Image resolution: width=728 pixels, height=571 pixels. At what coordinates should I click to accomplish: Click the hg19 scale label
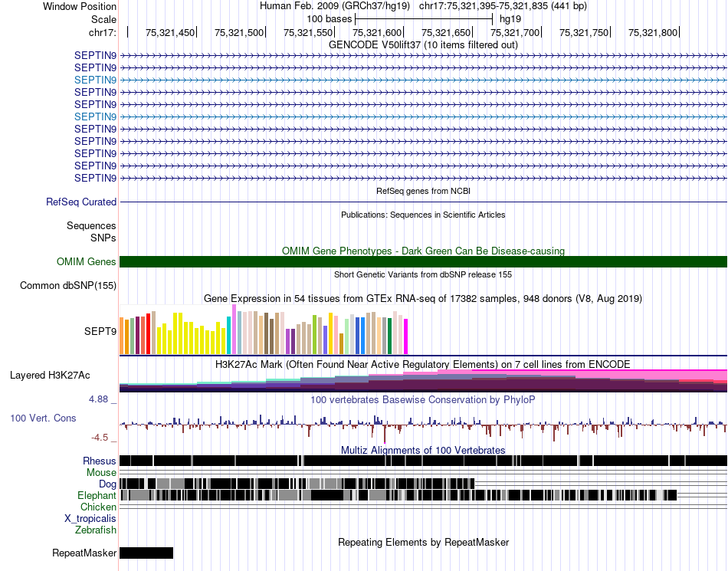pyautogui.click(x=510, y=19)
